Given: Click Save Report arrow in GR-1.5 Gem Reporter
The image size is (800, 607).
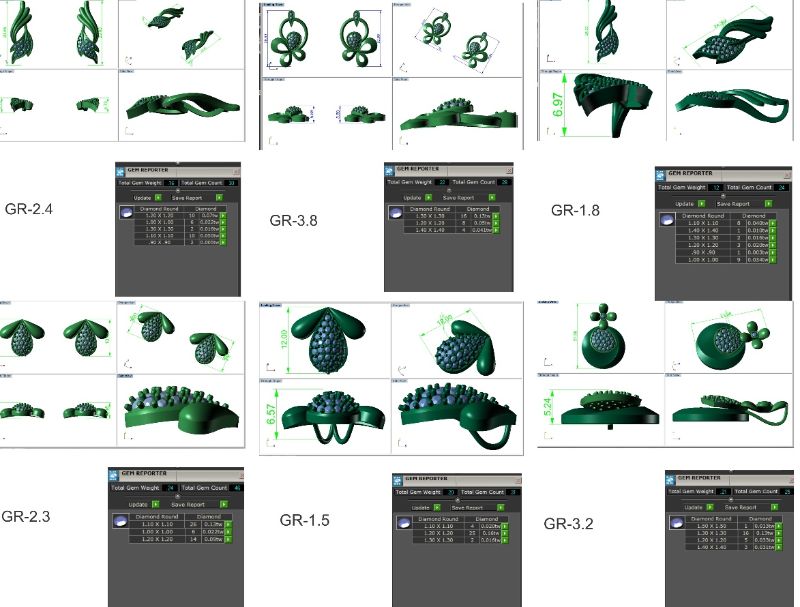Looking at the screenshot, I should 501,508.
